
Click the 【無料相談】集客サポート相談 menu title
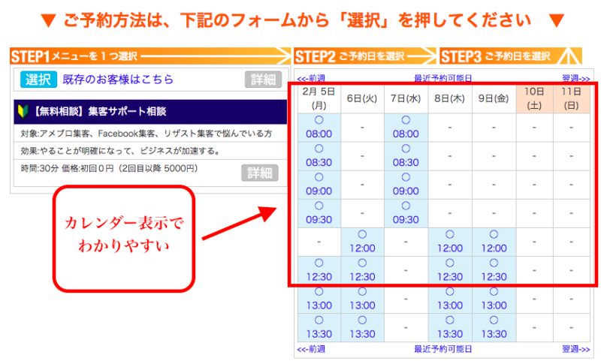[x=101, y=111]
